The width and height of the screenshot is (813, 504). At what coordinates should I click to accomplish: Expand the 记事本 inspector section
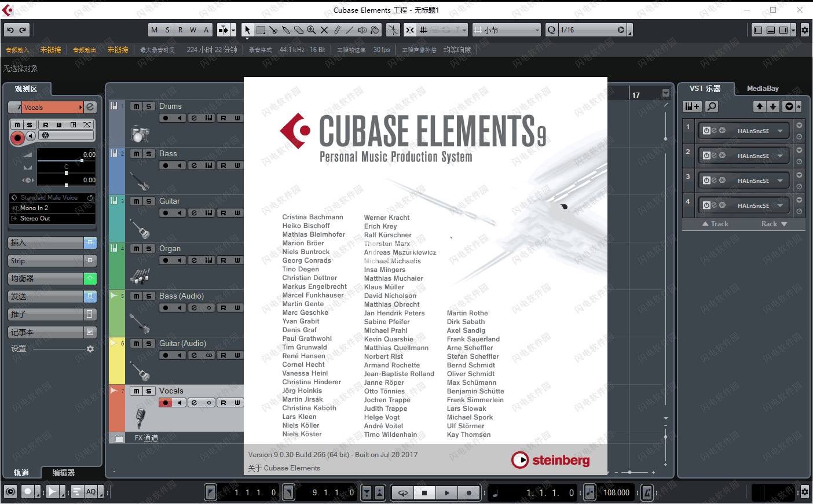point(46,332)
